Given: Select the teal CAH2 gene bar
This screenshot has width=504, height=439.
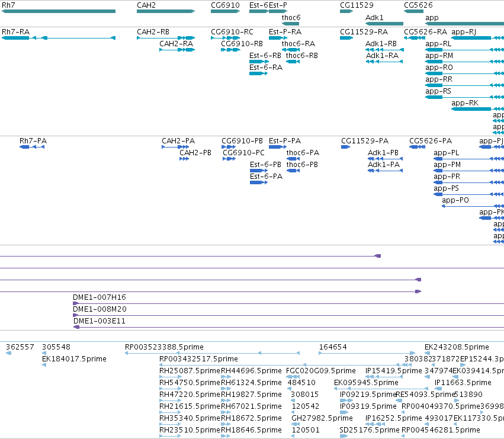Looking at the screenshot, I should [166, 11].
